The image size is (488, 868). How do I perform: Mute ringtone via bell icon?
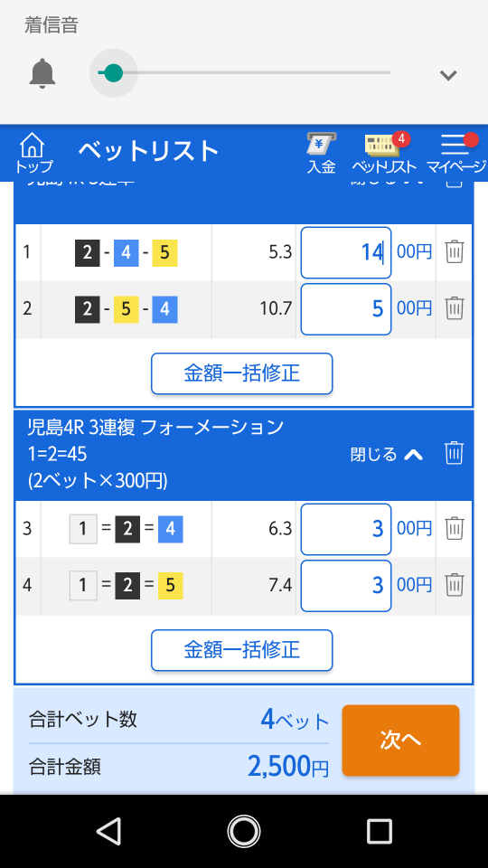(42, 73)
